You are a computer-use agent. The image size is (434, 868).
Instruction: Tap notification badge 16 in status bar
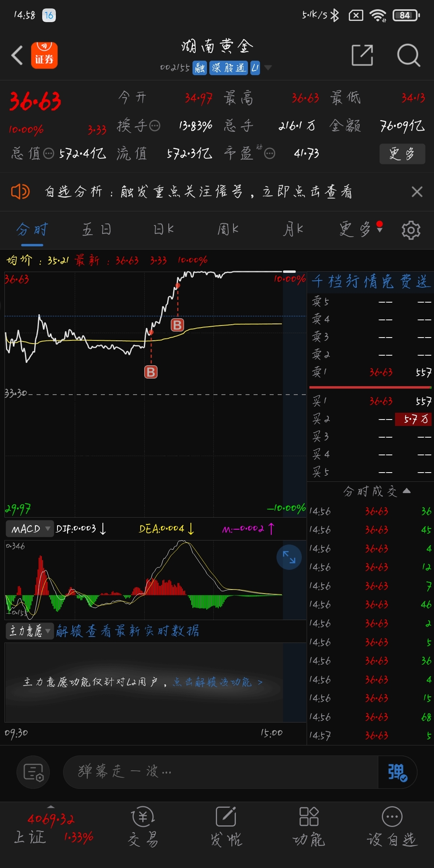coord(49,15)
